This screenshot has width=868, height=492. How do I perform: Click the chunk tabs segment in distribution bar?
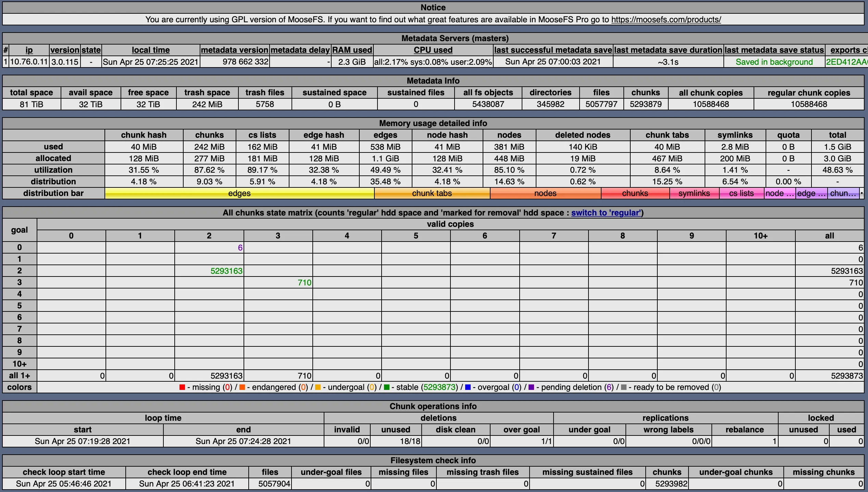click(432, 193)
